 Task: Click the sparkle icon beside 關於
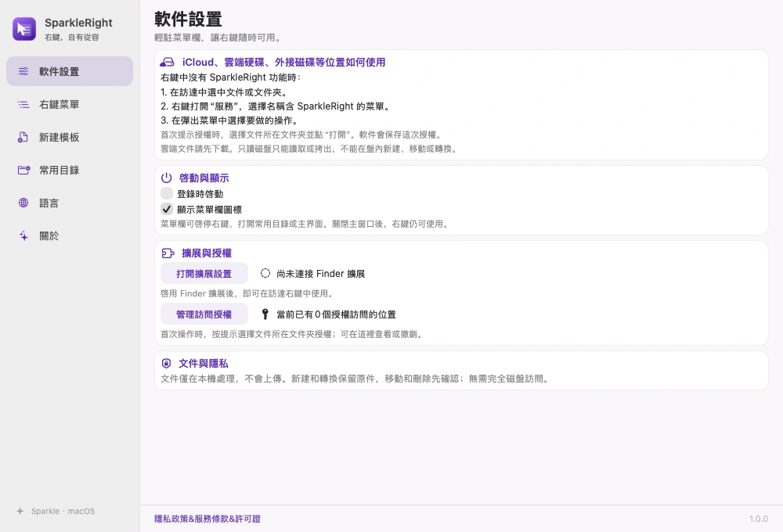pyautogui.click(x=23, y=235)
